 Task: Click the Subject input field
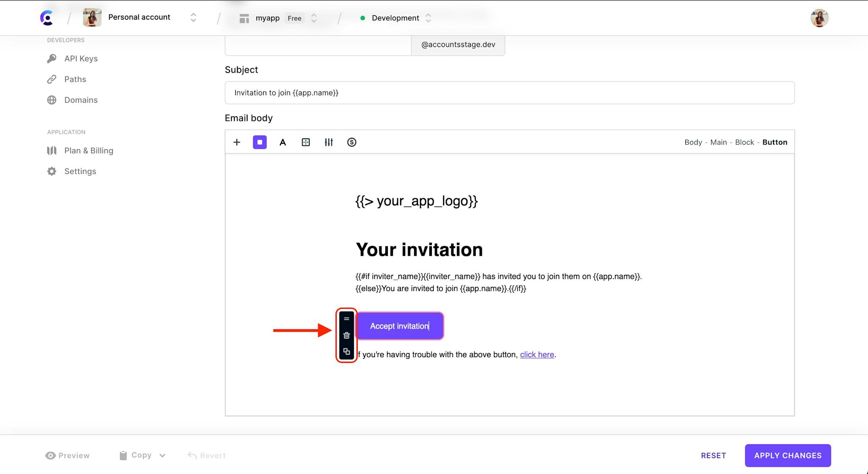click(509, 92)
